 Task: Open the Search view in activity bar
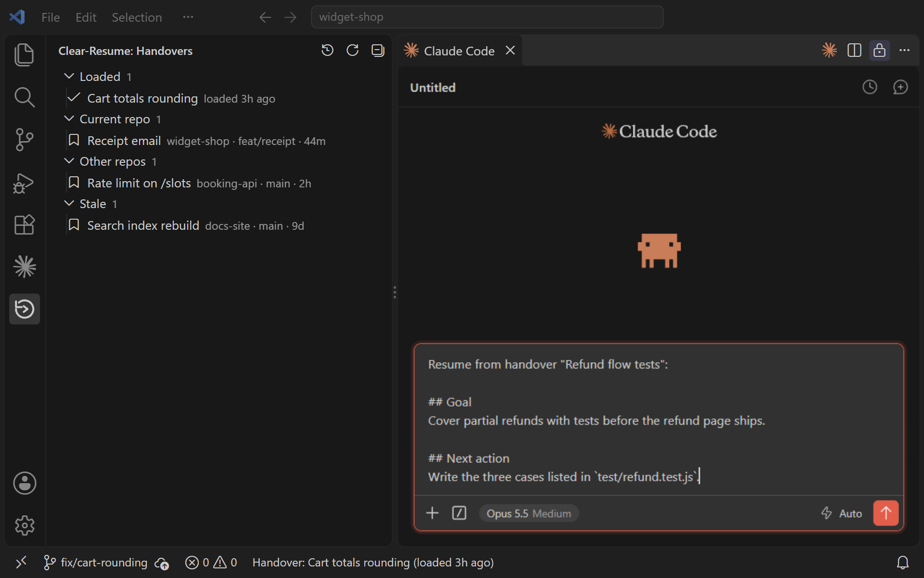pos(24,97)
